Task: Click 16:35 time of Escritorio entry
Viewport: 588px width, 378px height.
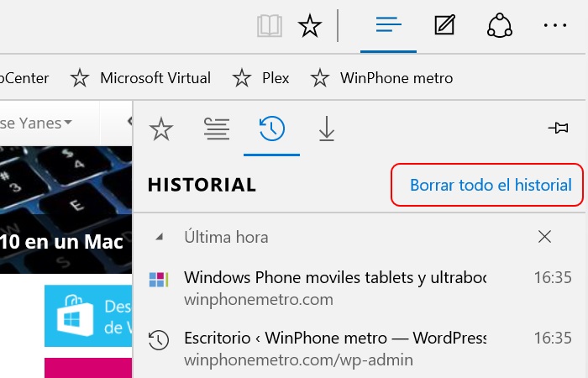Action: point(553,338)
